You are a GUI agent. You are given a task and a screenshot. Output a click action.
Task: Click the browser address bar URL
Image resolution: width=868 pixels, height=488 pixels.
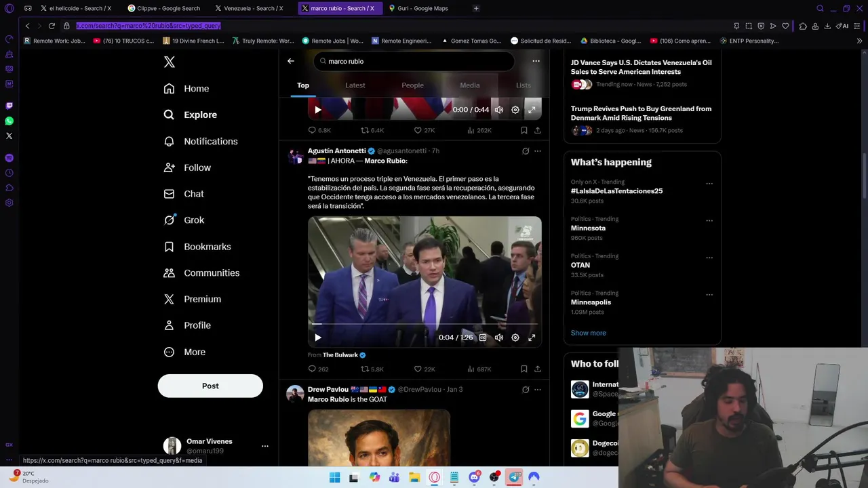click(149, 26)
